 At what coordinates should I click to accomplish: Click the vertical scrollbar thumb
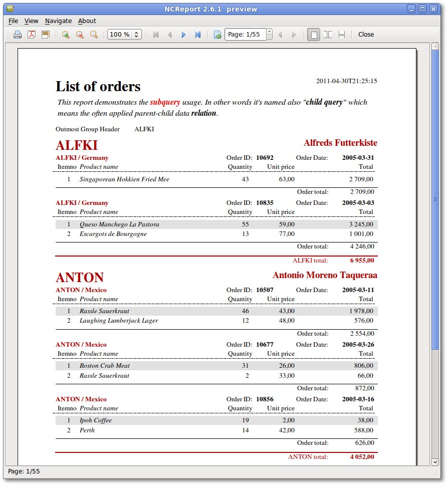click(x=435, y=200)
